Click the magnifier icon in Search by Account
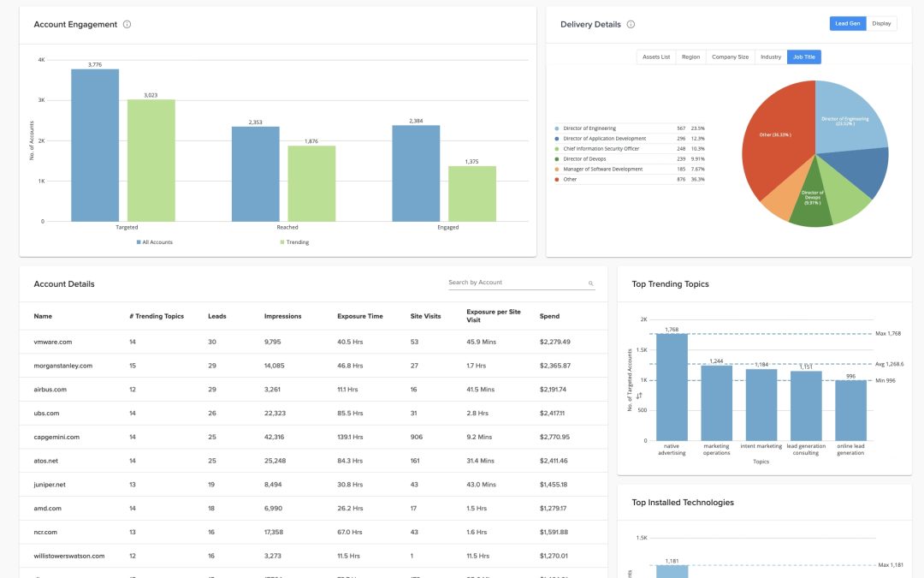The image size is (924, 578). point(590,283)
